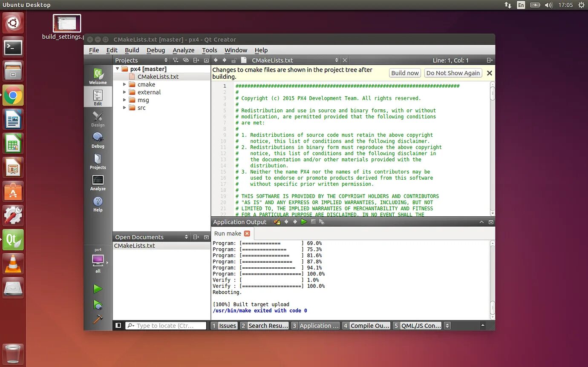Close the Open Documents panel
588x367 pixels.
(206, 237)
